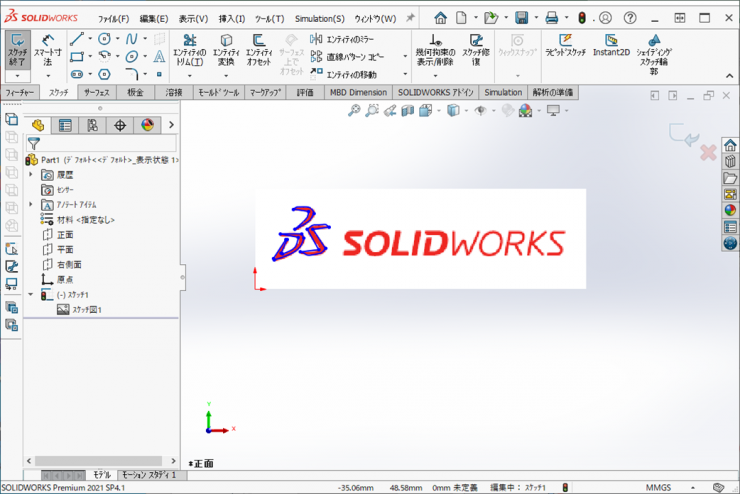The width and height of the screenshot is (740, 494).
Task: Open the PropertyManager tab in the left panel
Action: click(65, 125)
